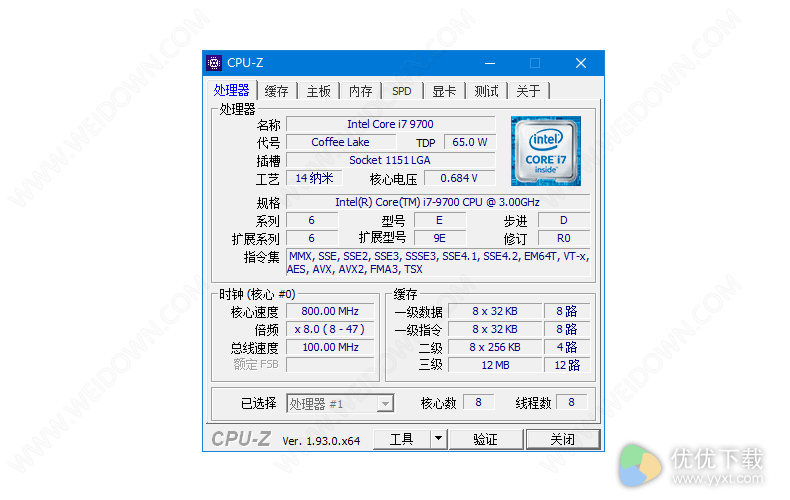Click the name field Intel Core i7 9700
Image resolution: width=790 pixels, height=500 pixels.
point(390,124)
